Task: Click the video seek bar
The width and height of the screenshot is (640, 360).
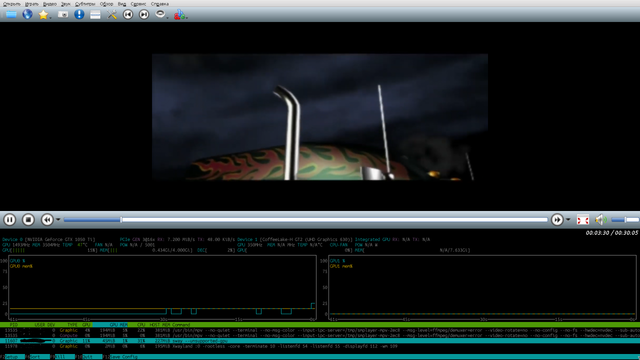Action: (x=305, y=220)
